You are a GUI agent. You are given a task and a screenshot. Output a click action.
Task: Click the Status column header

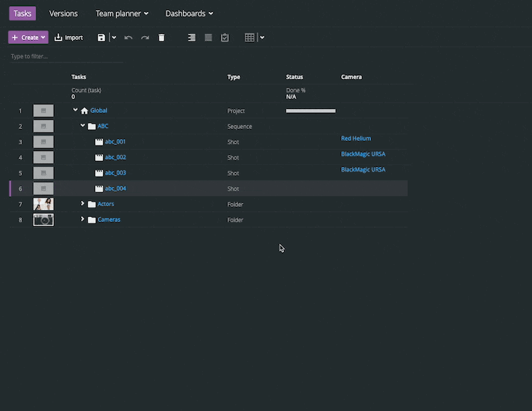tap(295, 77)
